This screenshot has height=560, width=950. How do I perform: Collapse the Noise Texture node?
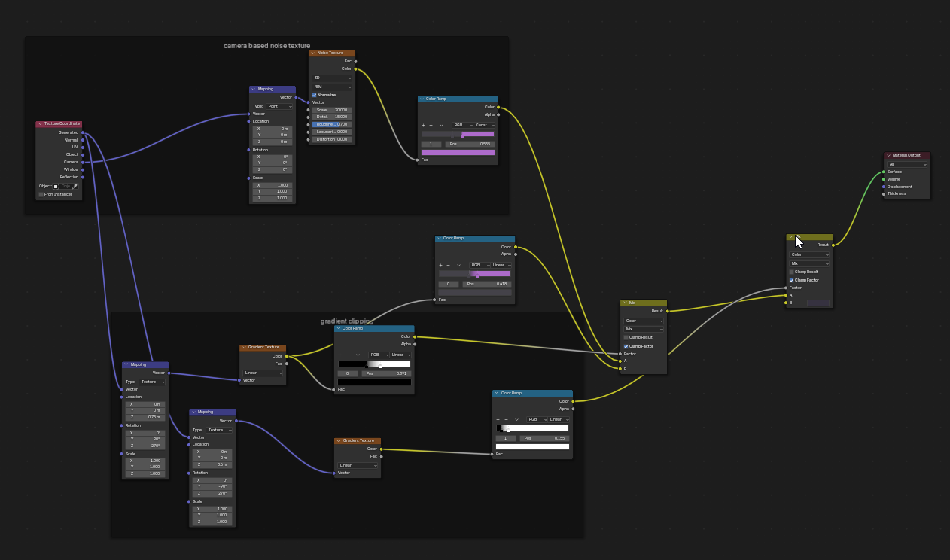pos(313,53)
